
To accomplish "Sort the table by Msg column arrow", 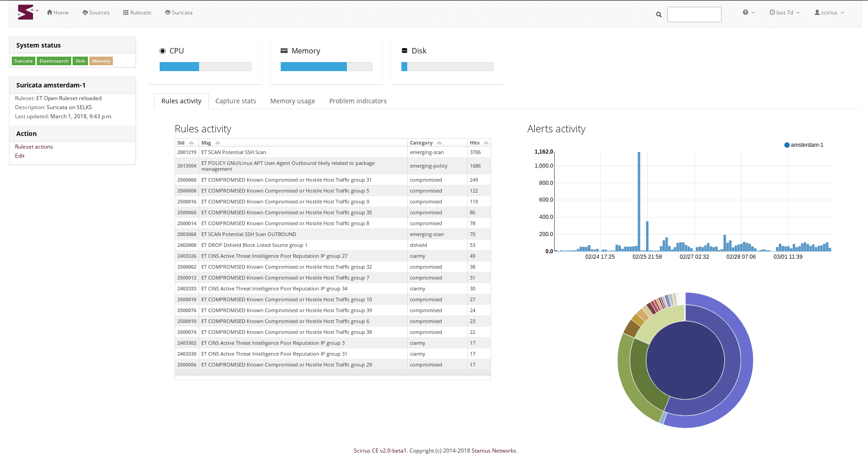I will tap(218, 143).
